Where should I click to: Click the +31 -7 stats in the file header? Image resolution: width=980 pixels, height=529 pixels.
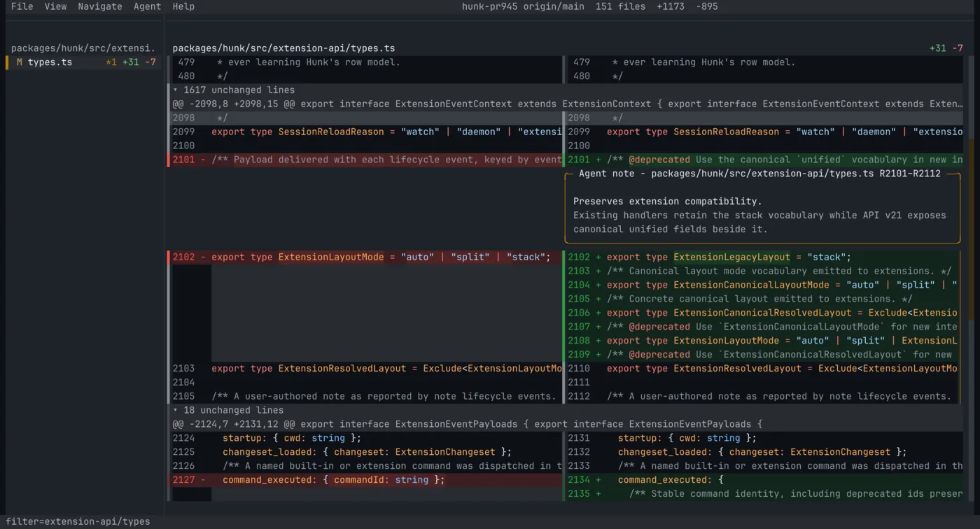(x=946, y=48)
